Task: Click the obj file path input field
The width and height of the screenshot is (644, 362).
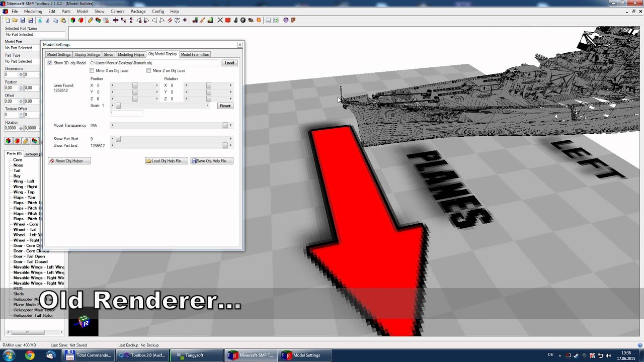Action: coord(154,63)
